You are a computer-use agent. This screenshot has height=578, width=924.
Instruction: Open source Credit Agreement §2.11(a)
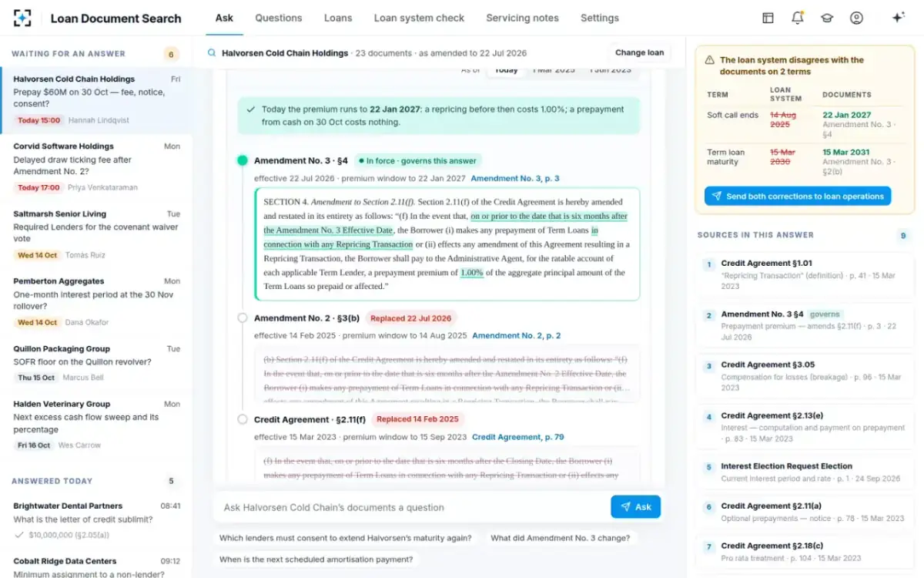click(805, 512)
